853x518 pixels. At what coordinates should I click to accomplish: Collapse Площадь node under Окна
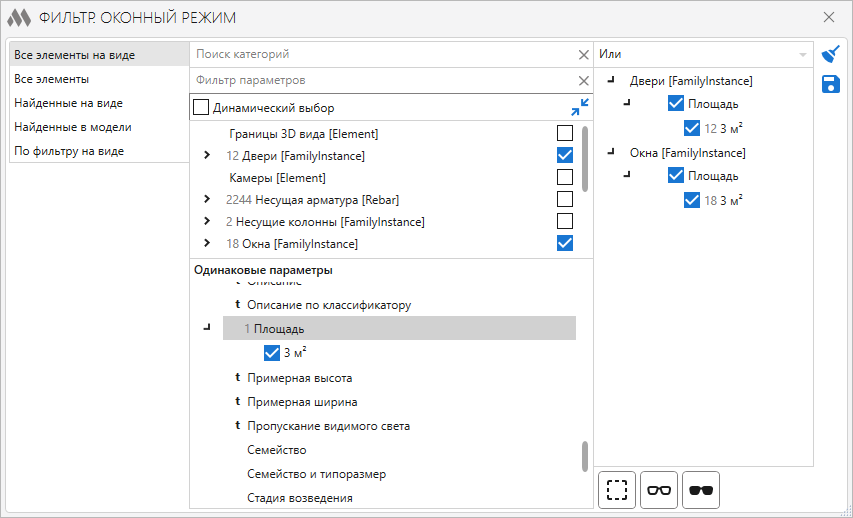[x=627, y=174]
